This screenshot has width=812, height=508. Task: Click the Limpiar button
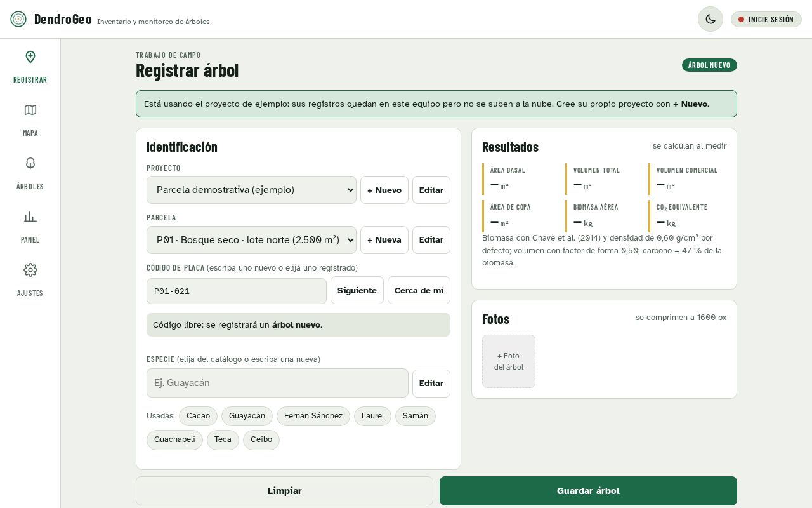coord(284,491)
